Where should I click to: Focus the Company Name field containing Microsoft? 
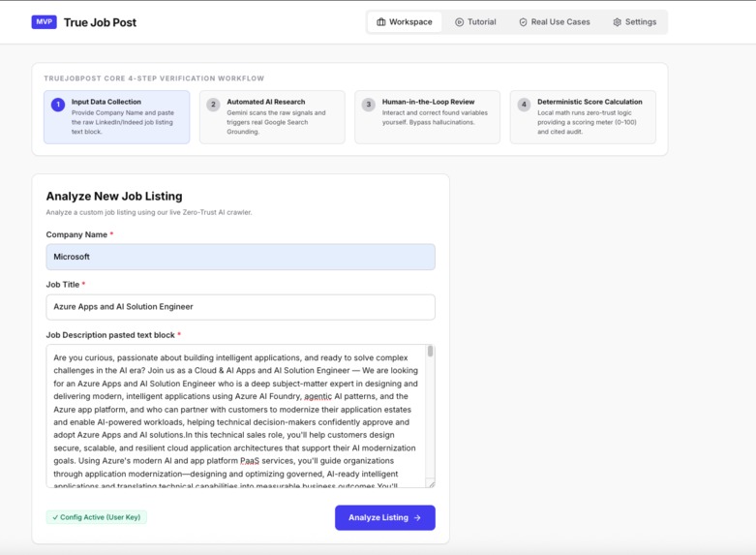[x=241, y=257]
